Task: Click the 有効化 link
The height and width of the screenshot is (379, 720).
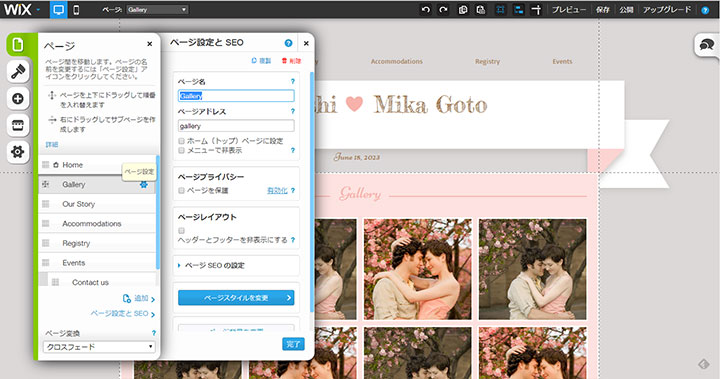Action: tap(277, 190)
